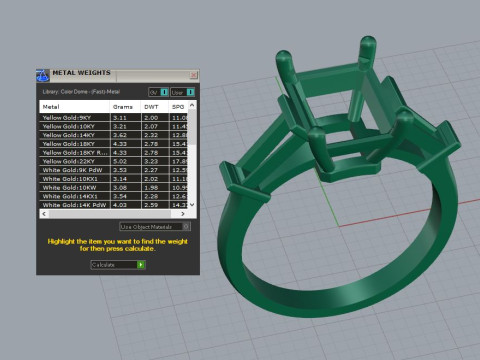Select the Yellow Gold:22KY row
The image size is (480, 360).
point(113,161)
